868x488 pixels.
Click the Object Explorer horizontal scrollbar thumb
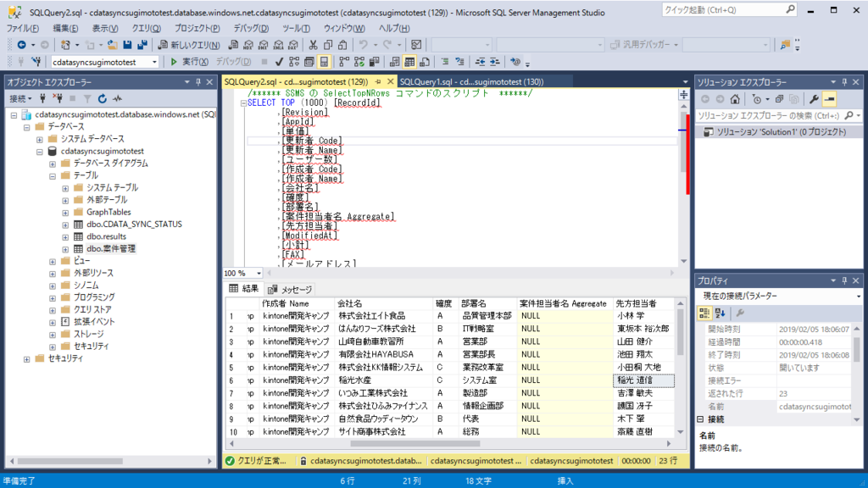point(70,461)
